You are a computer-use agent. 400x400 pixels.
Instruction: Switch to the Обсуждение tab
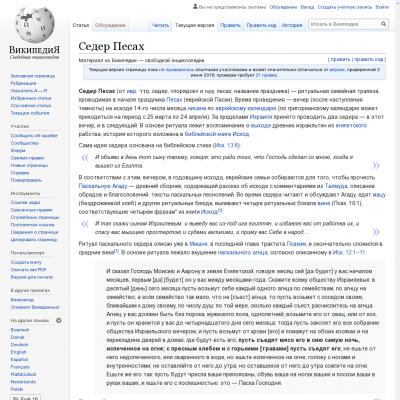[110, 25]
